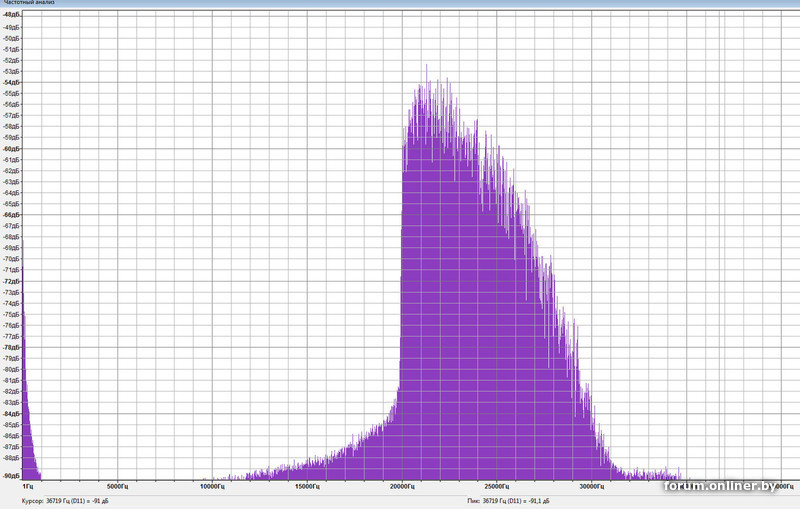Click the 25000Гц frequency axis label
This screenshot has width=800, height=509.
point(497,486)
